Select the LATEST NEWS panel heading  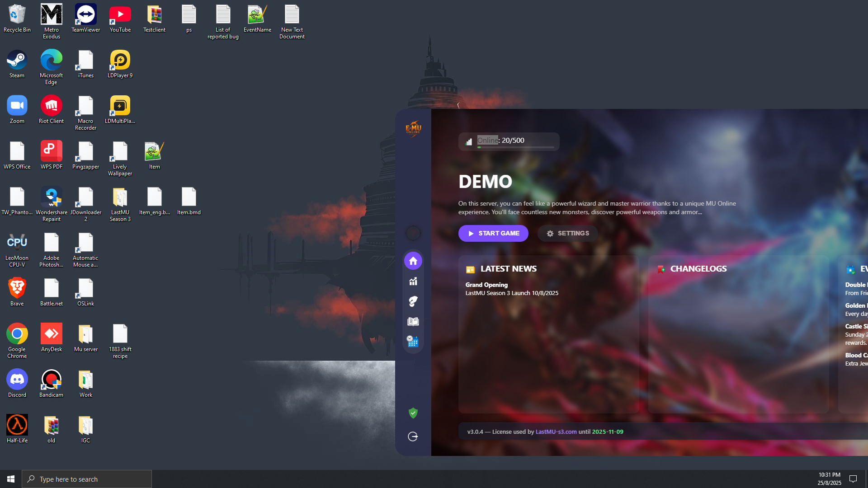(x=508, y=269)
